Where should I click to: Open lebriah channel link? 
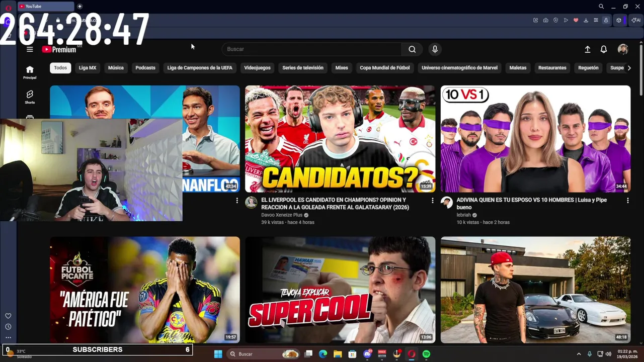(463, 215)
